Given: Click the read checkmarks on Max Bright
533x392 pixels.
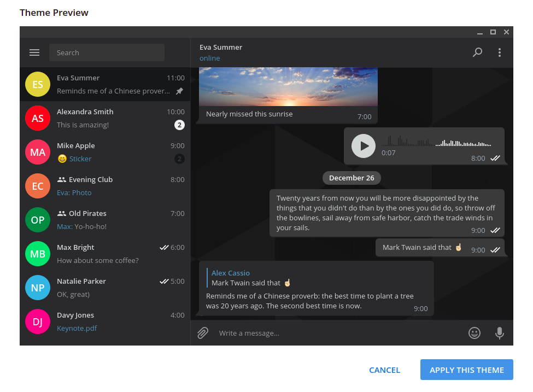Looking at the screenshot, I should pyautogui.click(x=164, y=248).
